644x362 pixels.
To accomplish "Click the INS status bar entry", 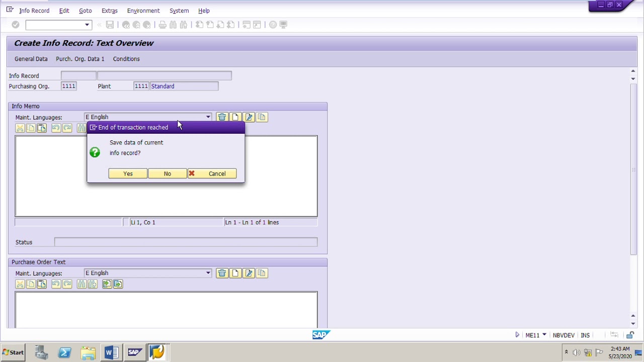I will (585, 335).
